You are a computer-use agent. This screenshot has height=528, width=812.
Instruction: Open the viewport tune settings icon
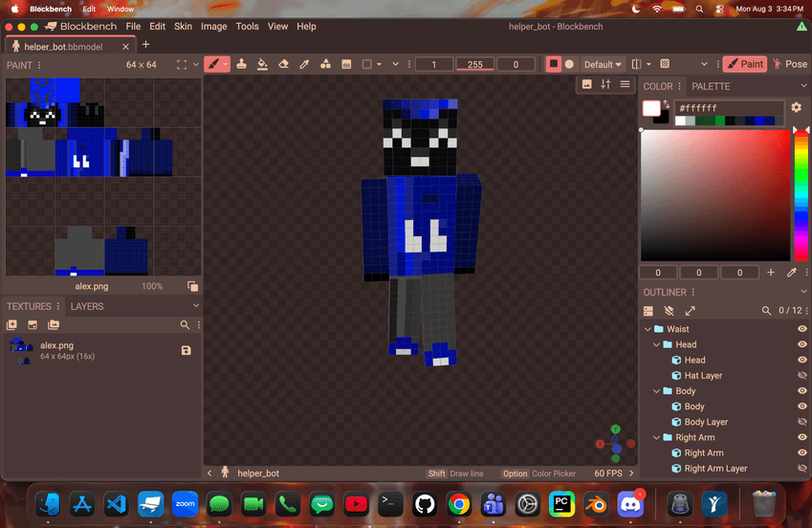[x=605, y=84]
